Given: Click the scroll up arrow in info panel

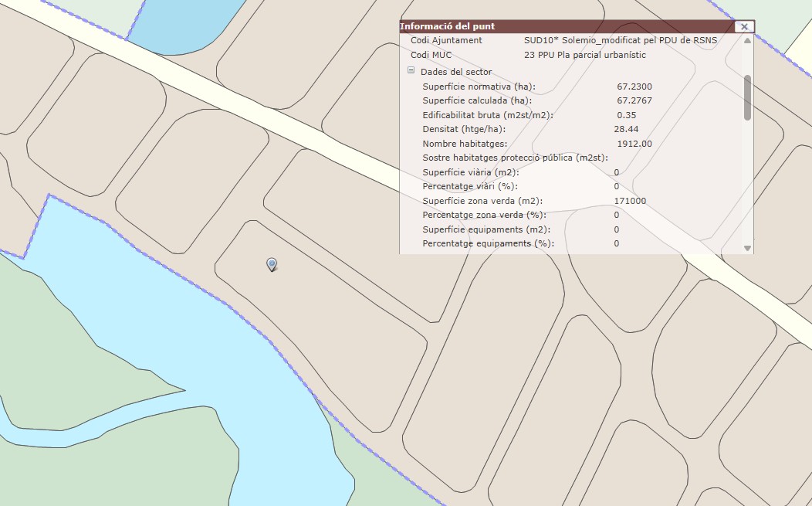Looking at the screenshot, I should (x=747, y=40).
